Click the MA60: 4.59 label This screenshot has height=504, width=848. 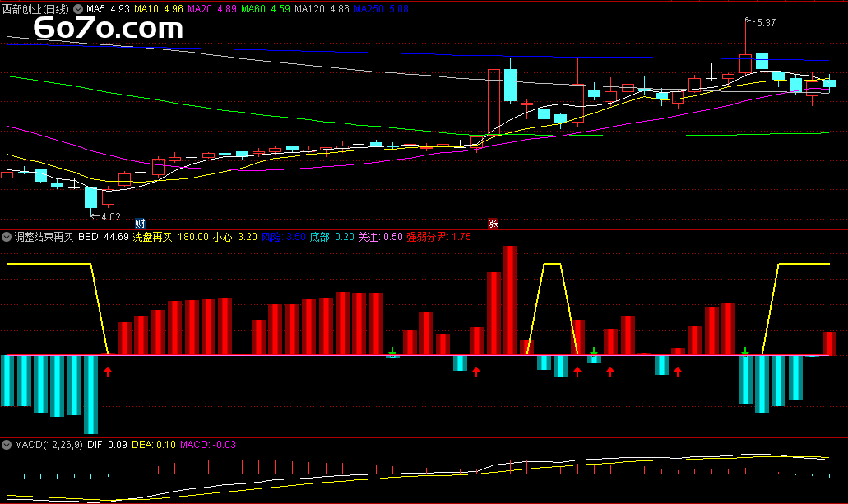pyautogui.click(x=266, y=9)
